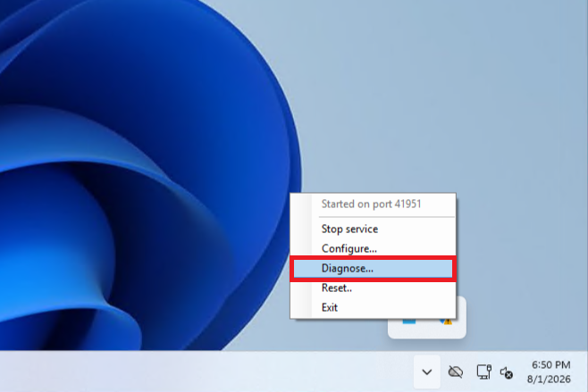Open the network status taskbar icon
Screen dimensions: 588x392
(483, 371)
